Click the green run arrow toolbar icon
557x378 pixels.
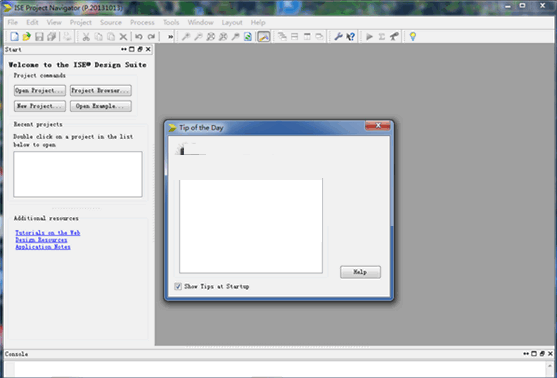point(369,36)
